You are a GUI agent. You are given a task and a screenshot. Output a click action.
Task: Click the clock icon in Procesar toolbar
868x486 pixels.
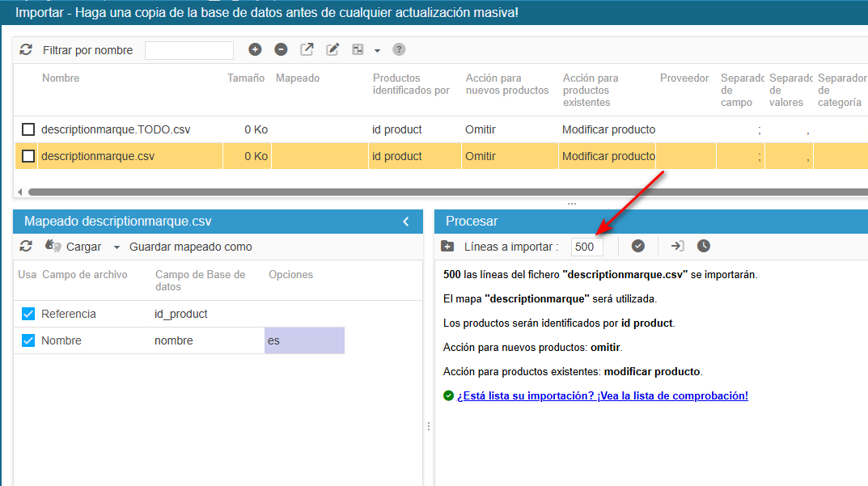click(704, 247)
